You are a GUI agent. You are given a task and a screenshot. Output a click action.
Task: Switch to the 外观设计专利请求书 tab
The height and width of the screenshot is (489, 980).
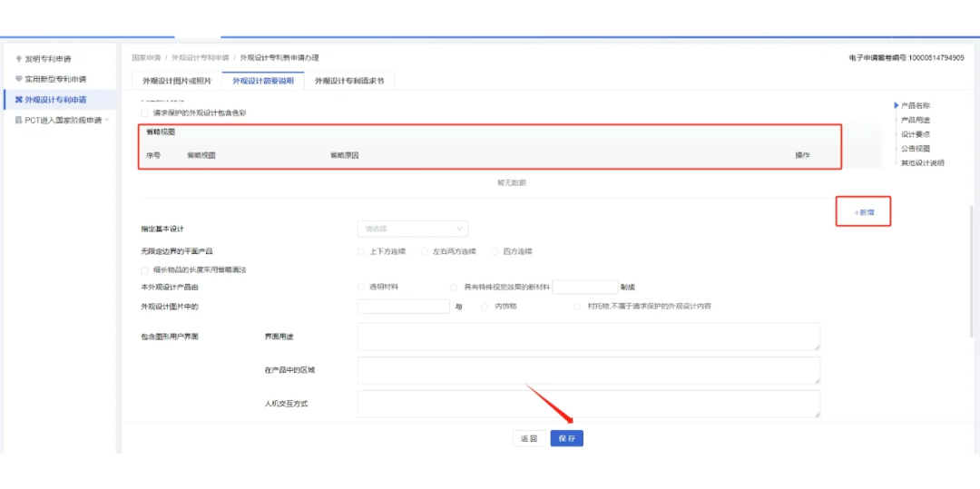(x=348, y=81)
